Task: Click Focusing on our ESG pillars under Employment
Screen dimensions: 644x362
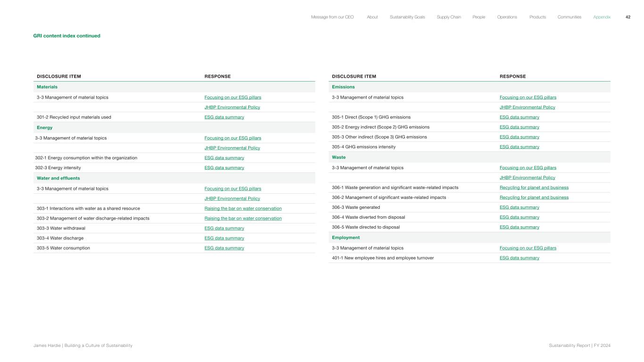Action: pyautogui.click(x=527, y=248)
